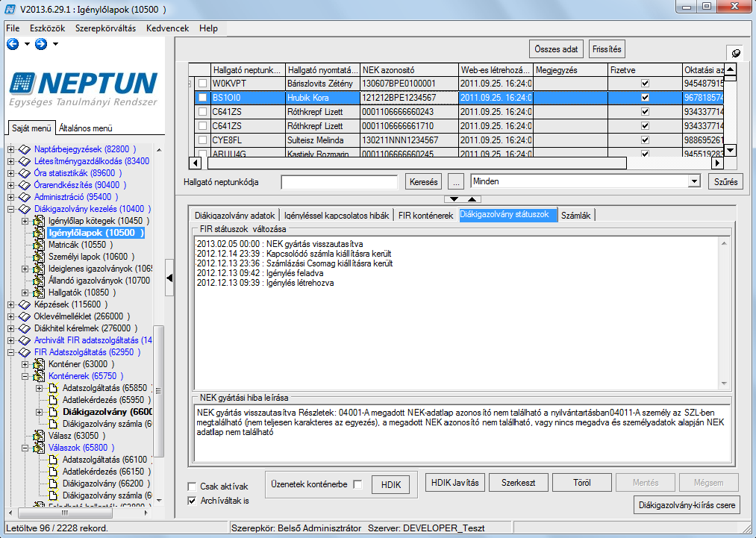Toggle Fizetve checkbox in Báriszlovits Zétény row
The height and width of the screenshot is (538, 756).
click(645, 84)
